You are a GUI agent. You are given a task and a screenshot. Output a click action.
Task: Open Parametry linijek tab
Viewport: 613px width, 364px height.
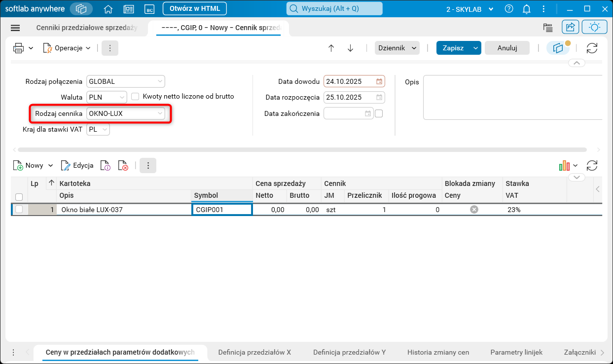tap(516, 352)
